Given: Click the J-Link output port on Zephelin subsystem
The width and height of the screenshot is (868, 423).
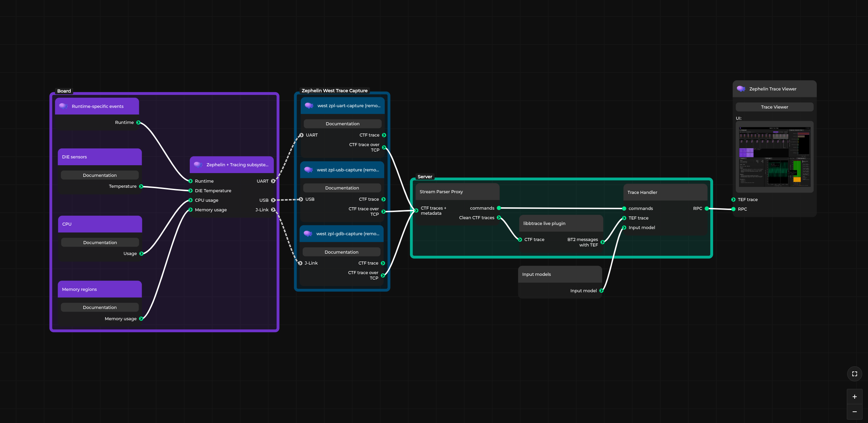Looking at the screenshot, I should pyautogui.click(x=273, y=210).
